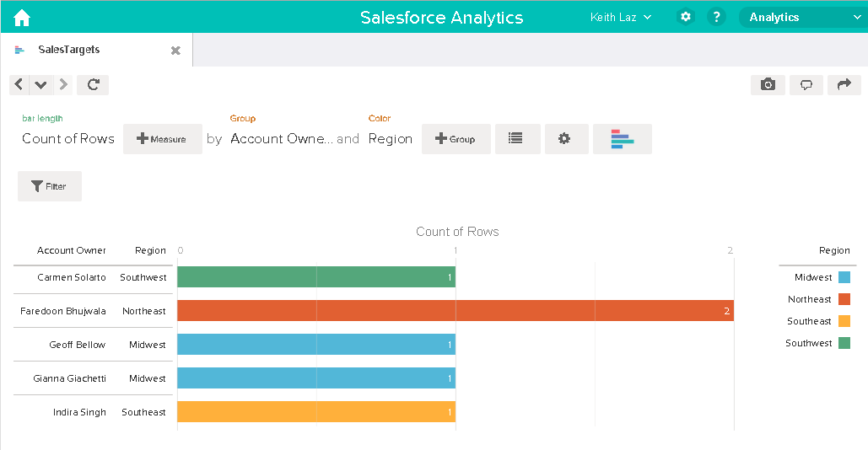Image resolution: width=868 pixels, height=450 pixels.
Task: Open the chart options gear
Action: [x=566, y=139]
